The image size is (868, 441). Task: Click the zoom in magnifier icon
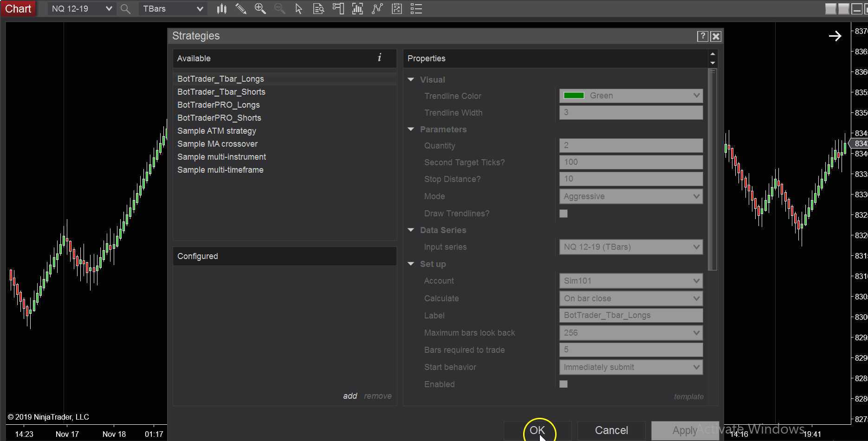tap(260, 9)
